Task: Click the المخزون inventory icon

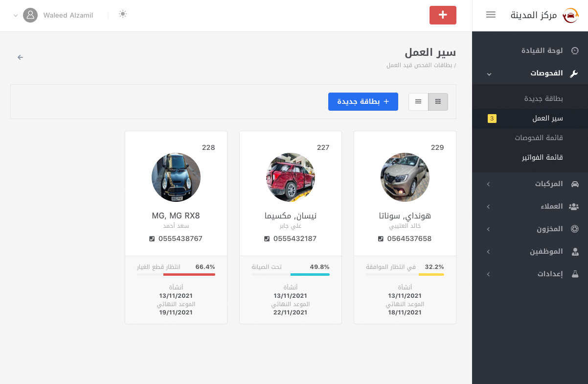Action: point(575,229)
